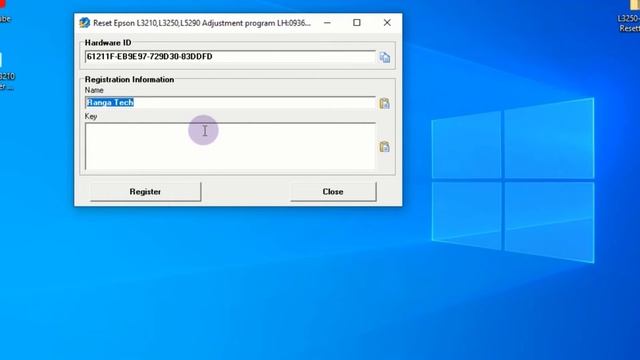Select the Hardware ID text field
This screenshot has width=640, height=360.
pos(230,57)
